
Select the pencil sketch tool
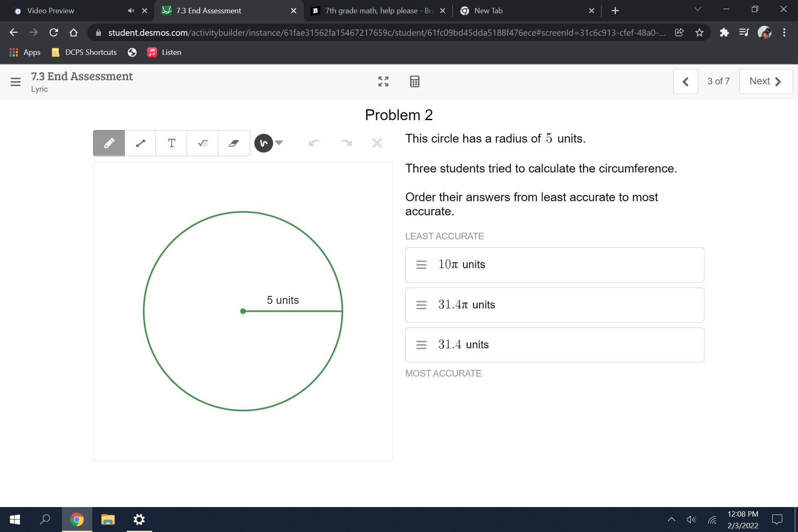(x=109, y=143)
